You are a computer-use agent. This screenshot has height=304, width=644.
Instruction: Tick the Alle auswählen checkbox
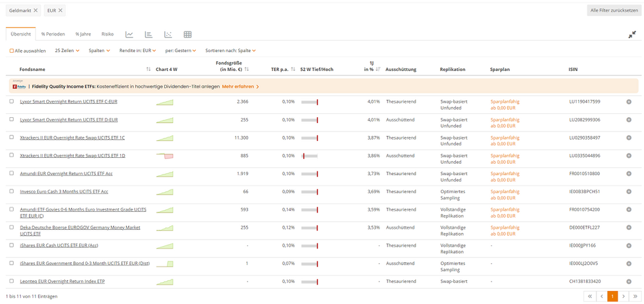[12, 50]
